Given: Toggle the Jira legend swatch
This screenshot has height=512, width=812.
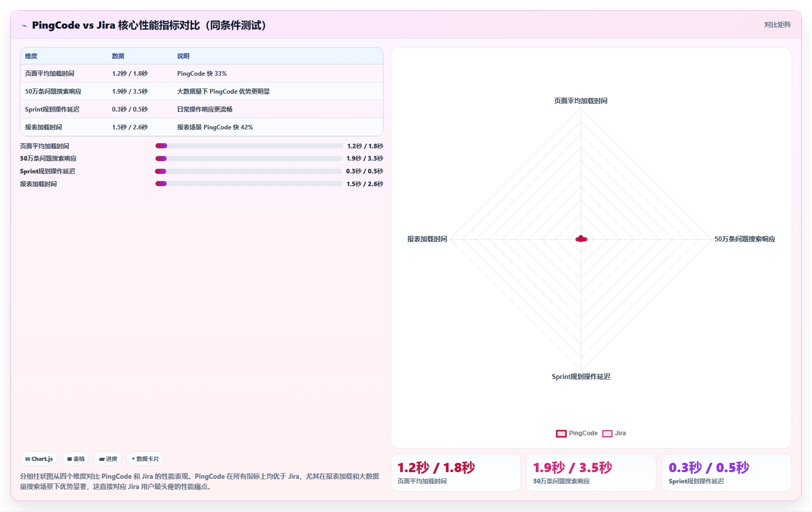Looking at the screenshot, I should (x=607, y=433).
